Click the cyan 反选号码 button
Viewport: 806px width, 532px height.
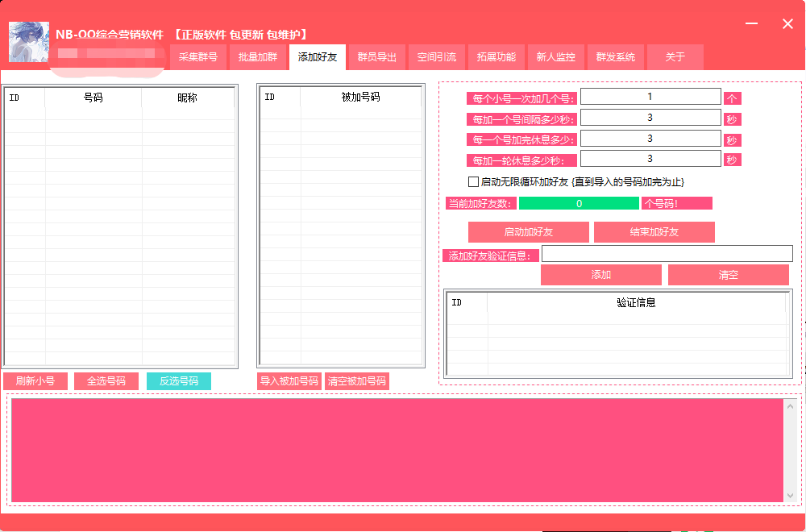point(179,381)
